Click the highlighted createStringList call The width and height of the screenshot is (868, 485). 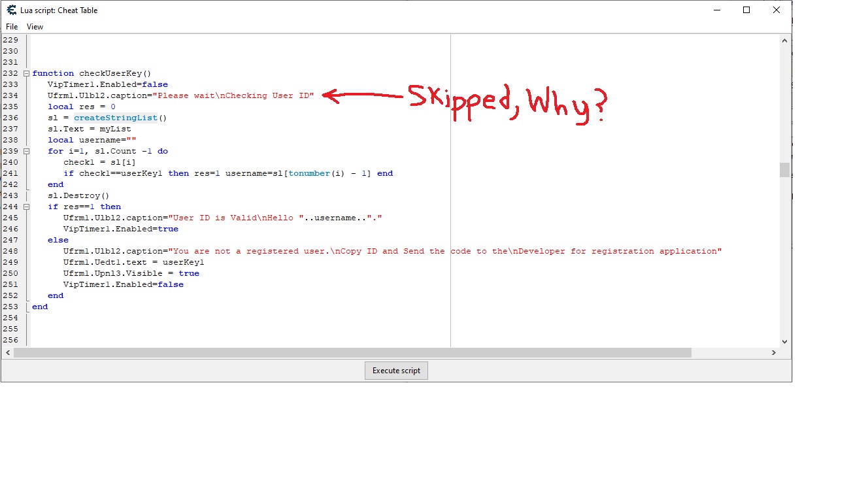(x=115, y=118)
